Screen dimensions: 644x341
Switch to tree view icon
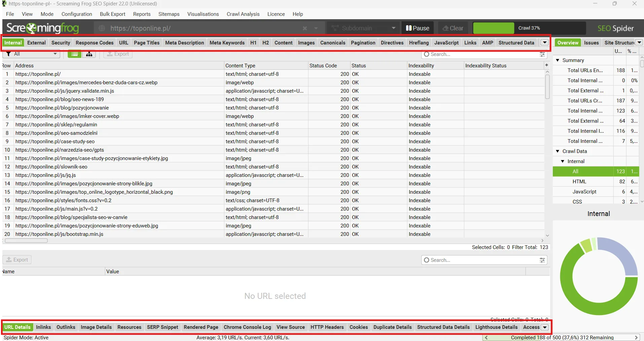click(89, 54)
